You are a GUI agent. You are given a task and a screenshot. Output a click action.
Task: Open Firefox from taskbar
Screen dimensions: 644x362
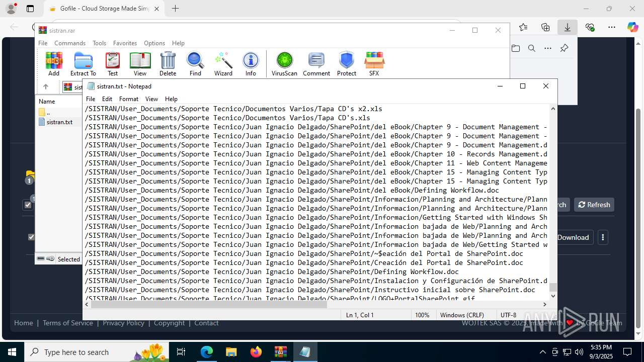256,352
